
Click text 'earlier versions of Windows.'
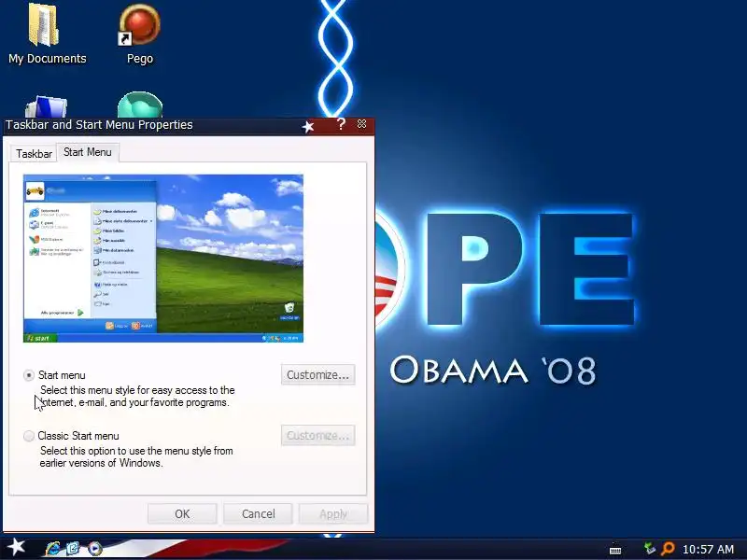pyautogui.click(x=101, y=463)
